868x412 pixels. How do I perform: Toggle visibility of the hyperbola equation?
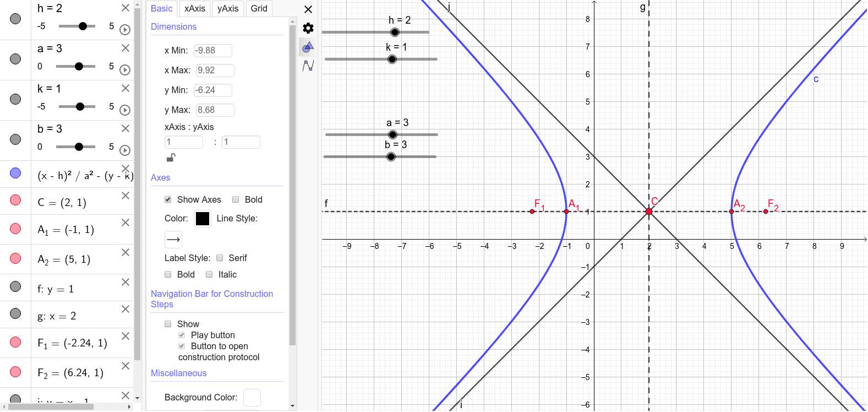[x=15, y=173]
